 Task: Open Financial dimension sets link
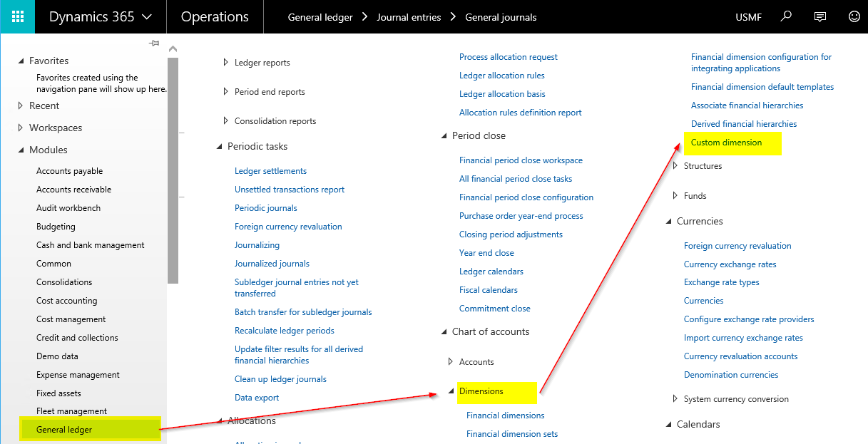(x=512, y=434)
